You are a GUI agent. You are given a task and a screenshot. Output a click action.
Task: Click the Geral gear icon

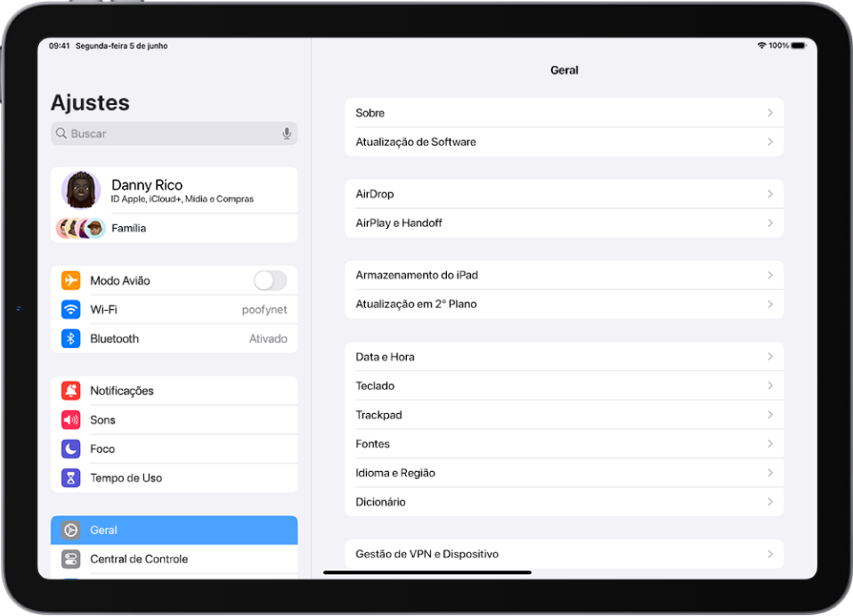71,530
